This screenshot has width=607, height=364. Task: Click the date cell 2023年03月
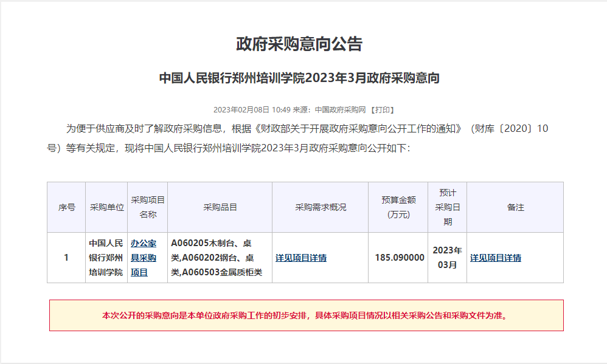coord(447,258)
